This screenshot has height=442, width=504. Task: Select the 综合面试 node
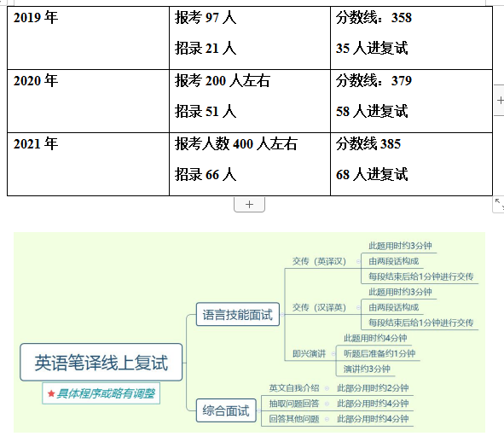point(226,410)
